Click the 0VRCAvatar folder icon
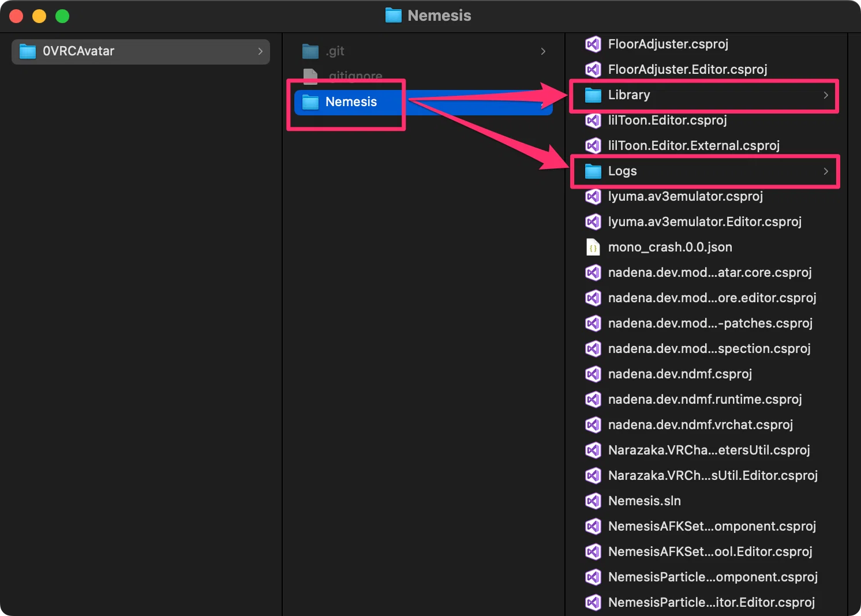The height and width of the screenshot is (616, 861). pyautogui.click(x=28, y=51)
